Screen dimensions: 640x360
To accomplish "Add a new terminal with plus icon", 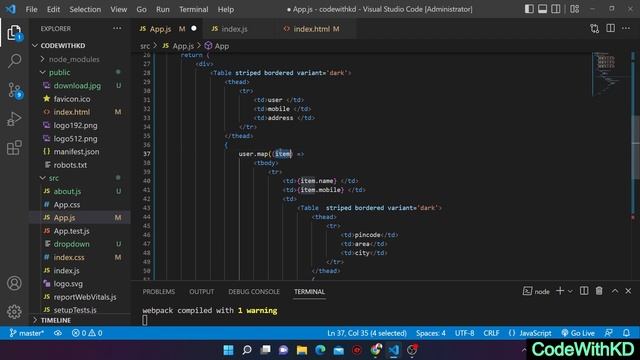I will (x=560, y=291).
